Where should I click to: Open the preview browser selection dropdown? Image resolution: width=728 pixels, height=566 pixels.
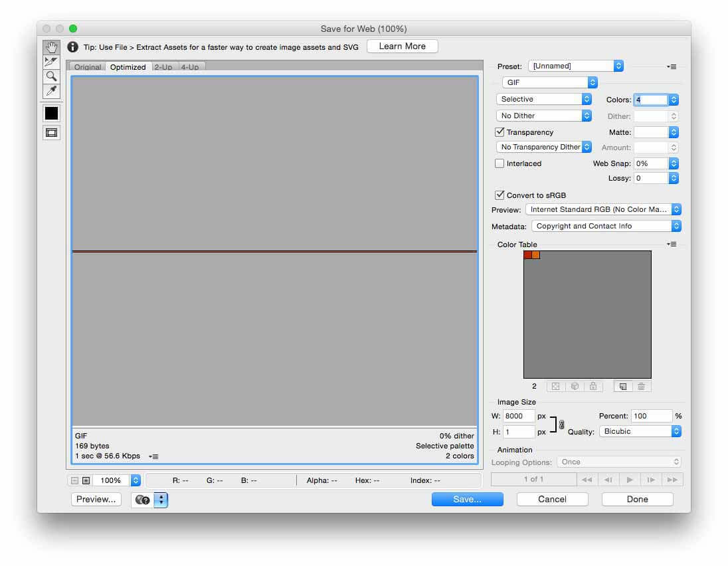click(x=161, y=500)
